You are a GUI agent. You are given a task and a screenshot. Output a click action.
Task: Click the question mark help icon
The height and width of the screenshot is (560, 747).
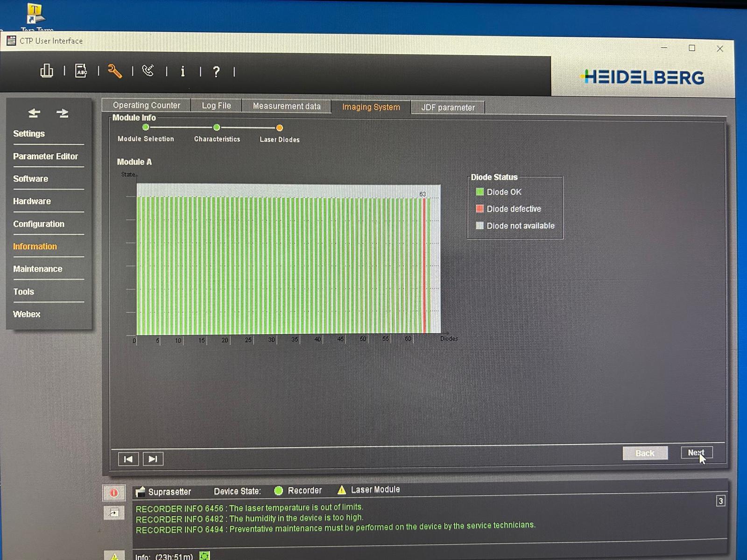pos(216,72)
